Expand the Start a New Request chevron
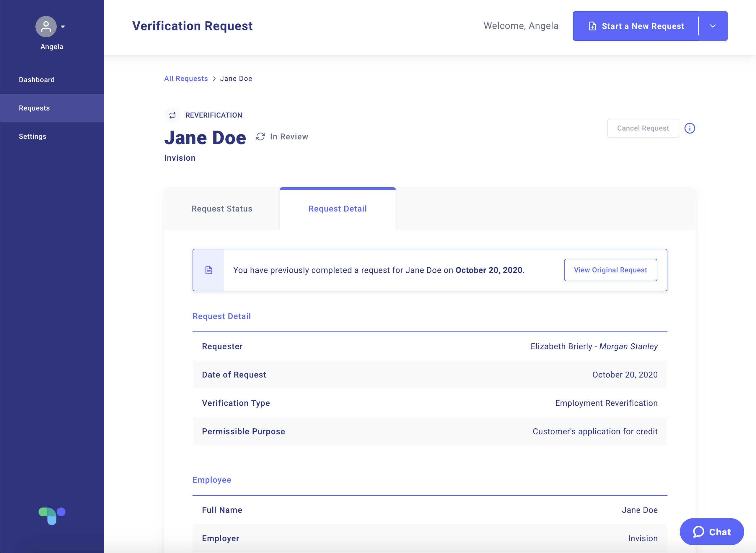Screen dimensions: 756x553 click(713, 26)
